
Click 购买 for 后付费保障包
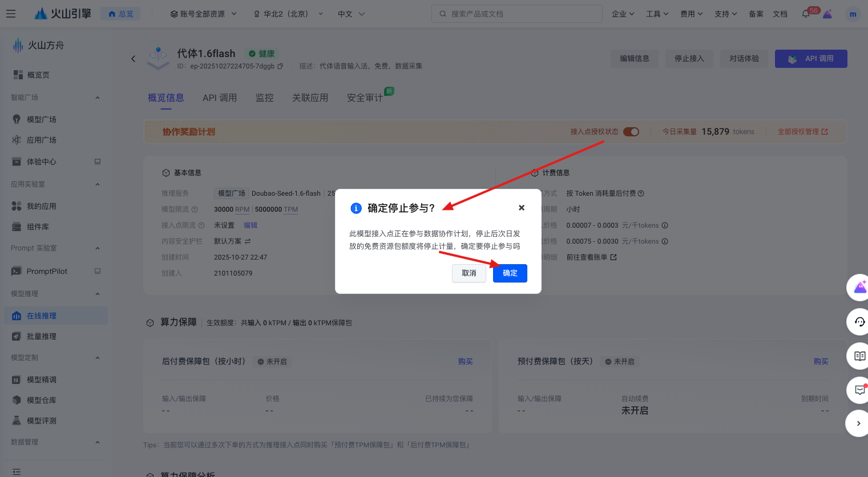pyautogui.click(x=466, y=361)
